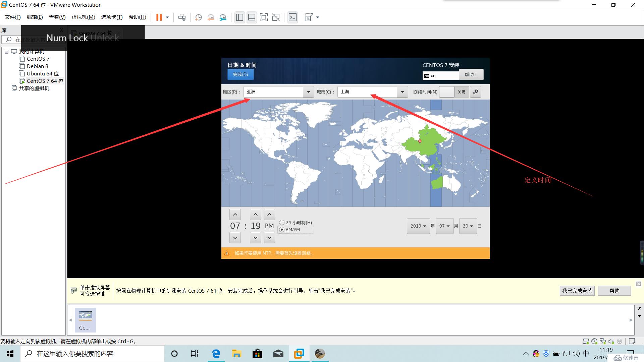Click the stretch guest display icon
Viewport: 644px width, 362px height.
(309, 17)
